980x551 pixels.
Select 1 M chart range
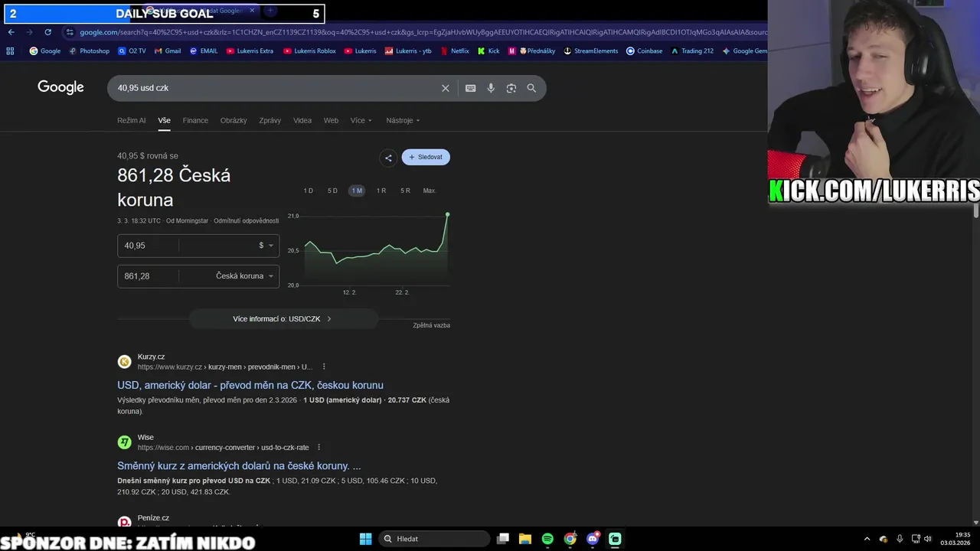point(357,191)
